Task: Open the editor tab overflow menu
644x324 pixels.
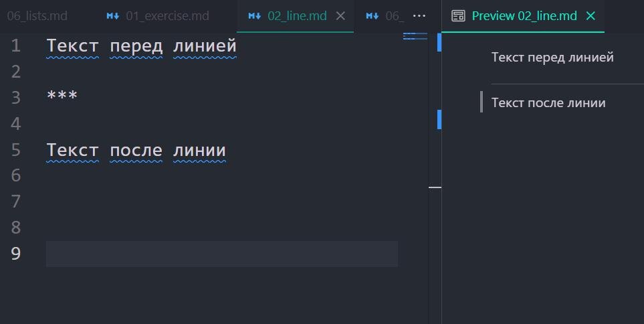Action: pos(419,16)
